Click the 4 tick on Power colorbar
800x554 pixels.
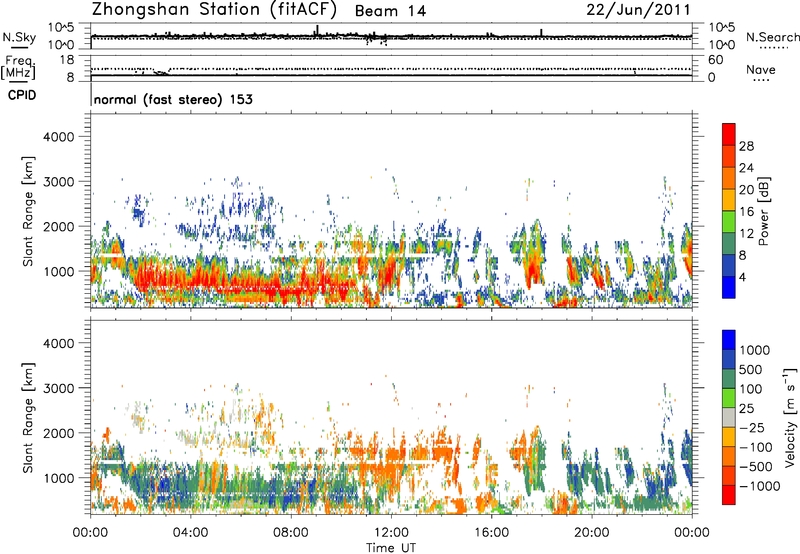[x=742, y=277]
